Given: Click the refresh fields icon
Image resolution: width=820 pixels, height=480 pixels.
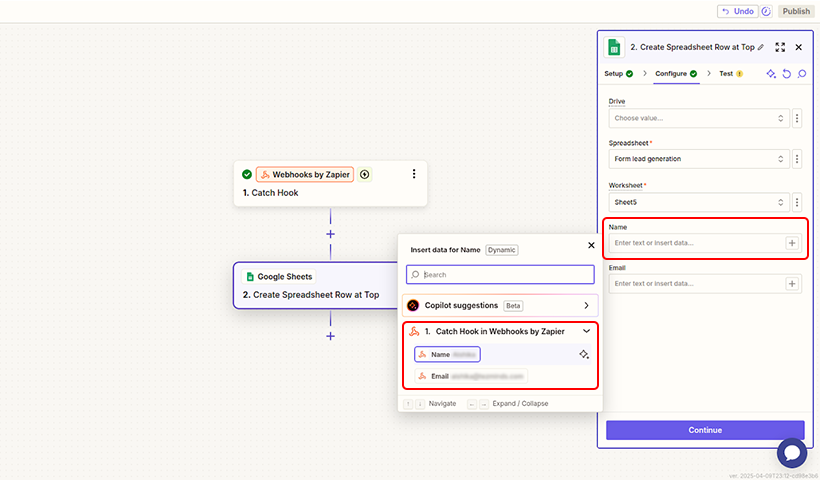Looking at the screenshot, I should [x=787, y=74].
